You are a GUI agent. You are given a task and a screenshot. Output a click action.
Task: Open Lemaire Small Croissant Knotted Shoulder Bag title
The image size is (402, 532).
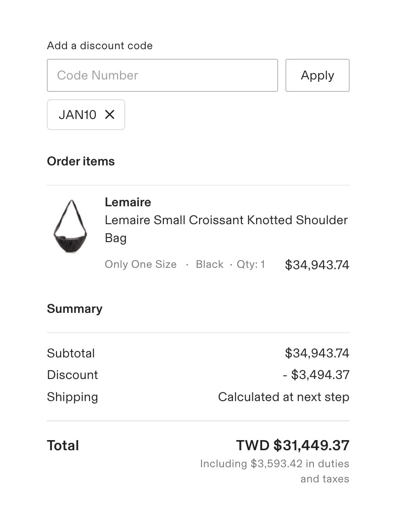tap(226, 229)
